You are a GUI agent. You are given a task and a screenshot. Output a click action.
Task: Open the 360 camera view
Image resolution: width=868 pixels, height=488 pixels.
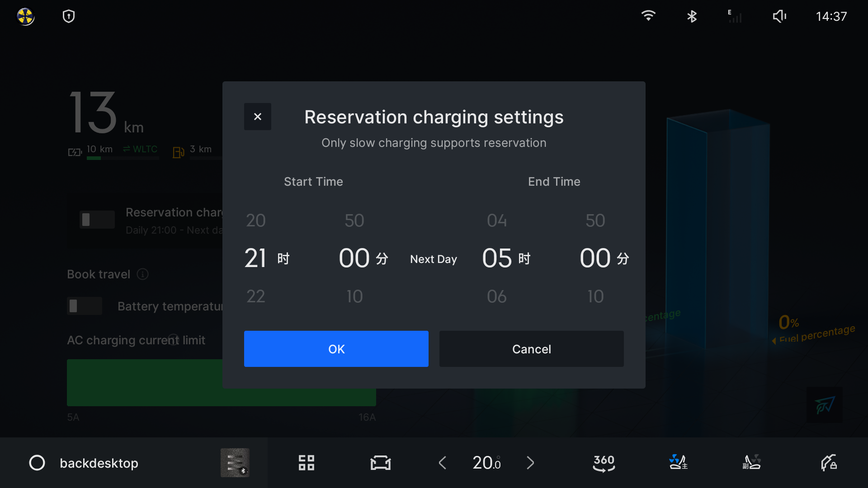point(604,463)
